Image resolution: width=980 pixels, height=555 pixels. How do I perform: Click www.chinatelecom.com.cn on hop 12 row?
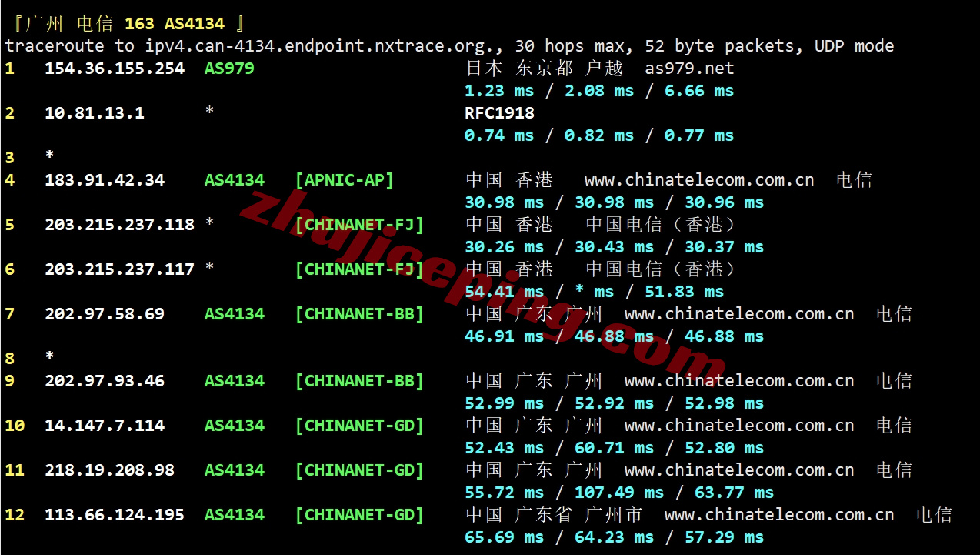pyautogui.click(x=779, y=515)
